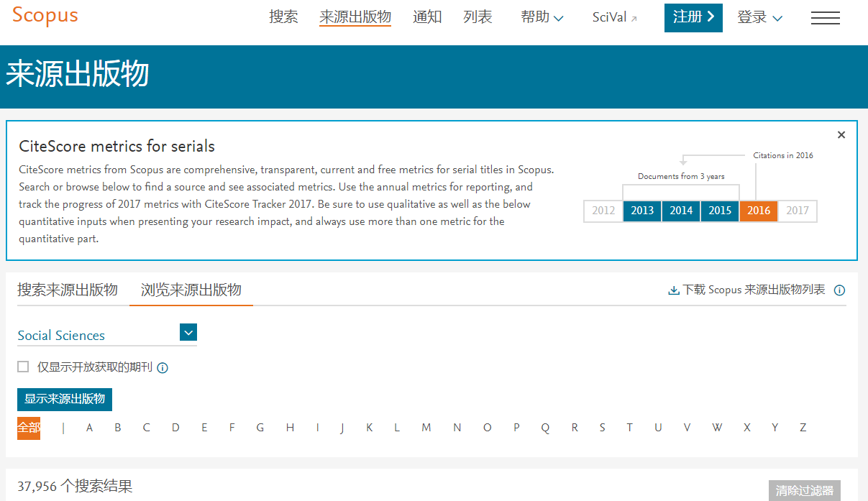Filter sources by letter O
The height and width of the screenshot is (501, 868).
[488, 428]
